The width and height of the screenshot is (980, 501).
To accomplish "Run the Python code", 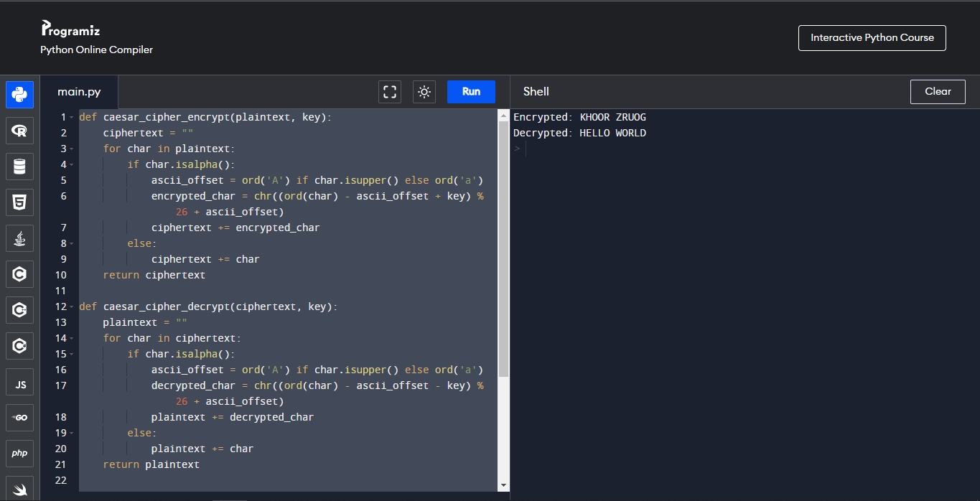I will pyautogui.click(x=471, y=92).
